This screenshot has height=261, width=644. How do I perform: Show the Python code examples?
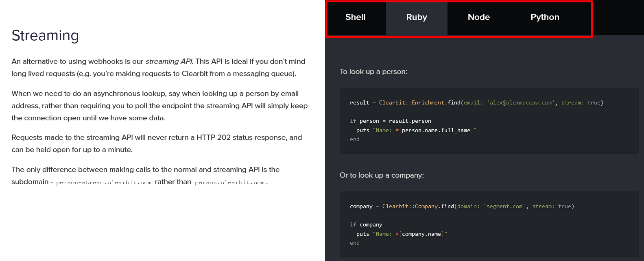545,17
